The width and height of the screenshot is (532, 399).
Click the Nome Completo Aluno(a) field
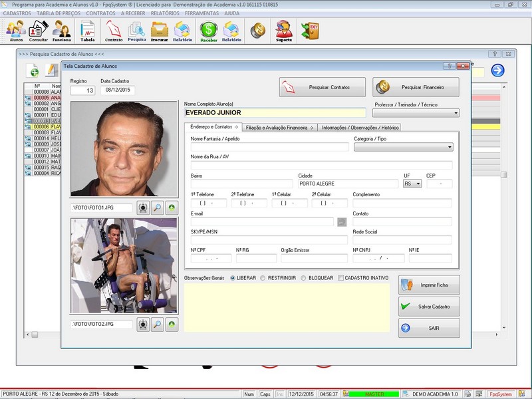pos(275,112)
